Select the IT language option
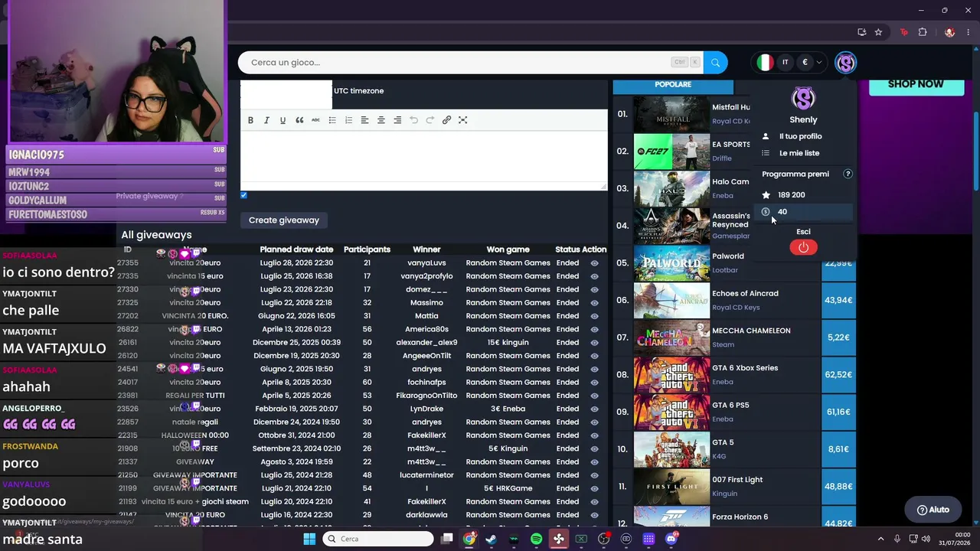 pos(785,63)
